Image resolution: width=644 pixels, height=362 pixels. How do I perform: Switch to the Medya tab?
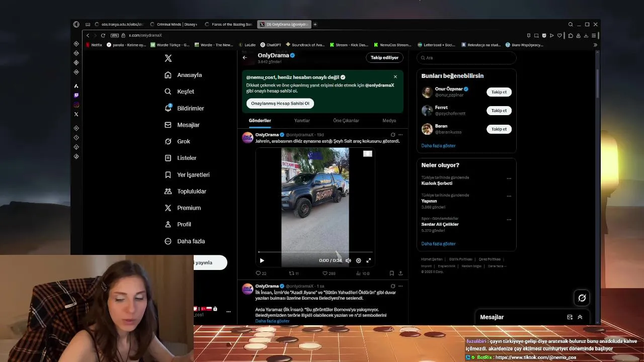(x=389, y=121)
